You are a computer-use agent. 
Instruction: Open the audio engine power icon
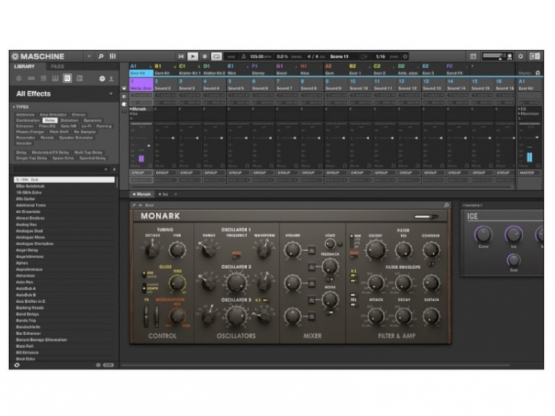click(521, 56)
